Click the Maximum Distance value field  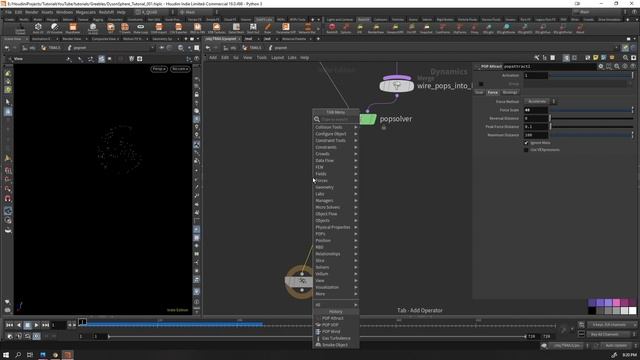click(x=536, y=135)
